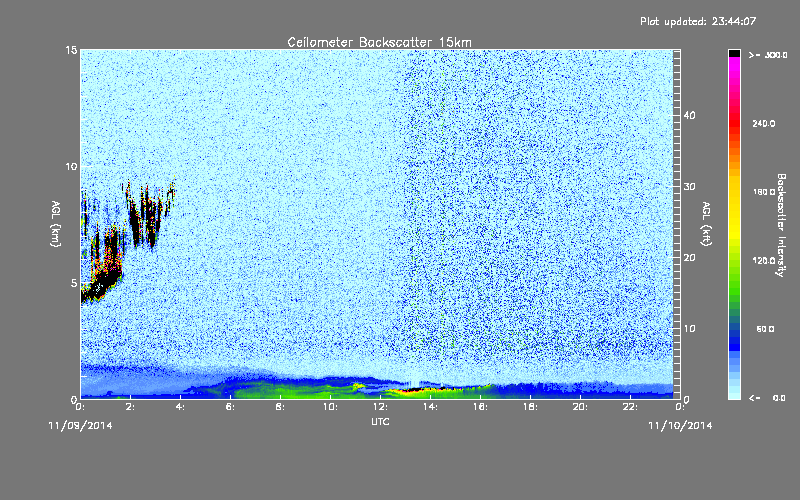Image resolution: width=800 pixels, height=500 pixels.
Task: Click the 'Plot updated: 23:44:07' timestamp
Action: [698, 21]
